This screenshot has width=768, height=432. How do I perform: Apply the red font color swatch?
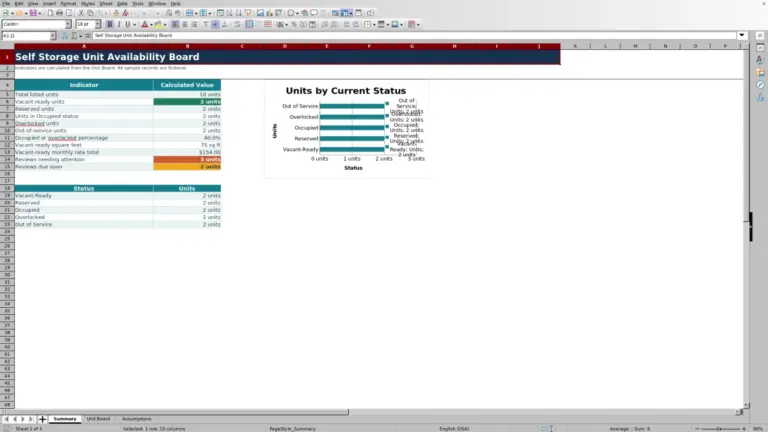144,24
